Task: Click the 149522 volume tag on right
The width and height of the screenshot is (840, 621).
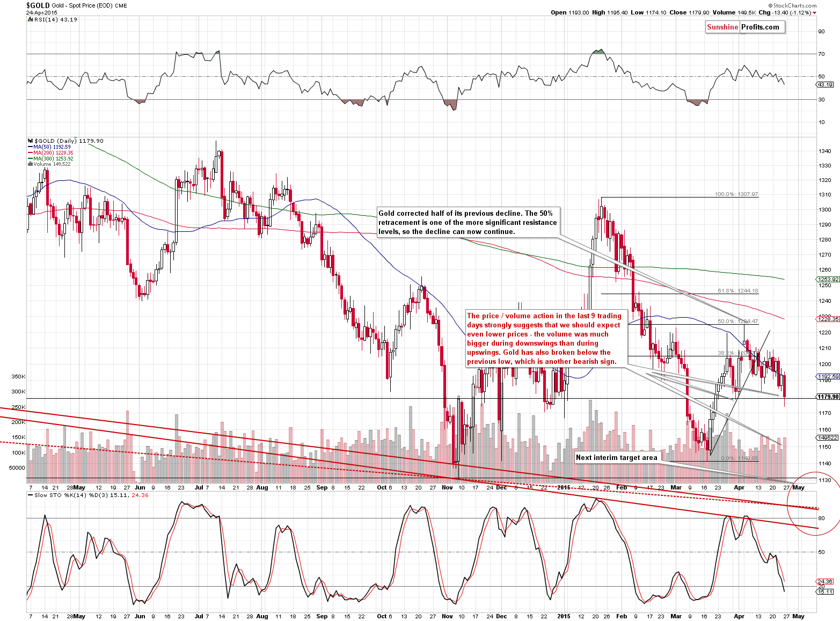Action: pyautogui.click(x=827, y=438)
